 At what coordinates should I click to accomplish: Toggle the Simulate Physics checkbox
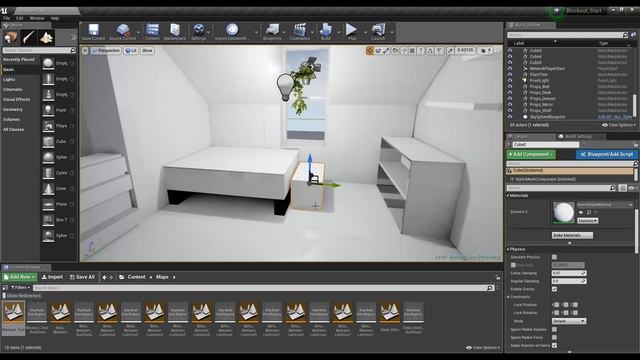(554, 257)
